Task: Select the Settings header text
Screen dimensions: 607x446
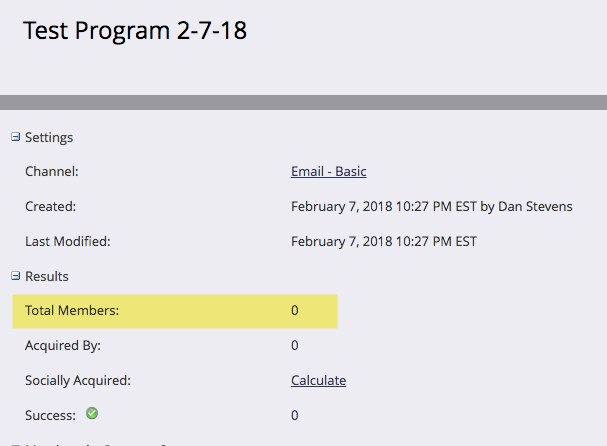Action: click(49, 138)
